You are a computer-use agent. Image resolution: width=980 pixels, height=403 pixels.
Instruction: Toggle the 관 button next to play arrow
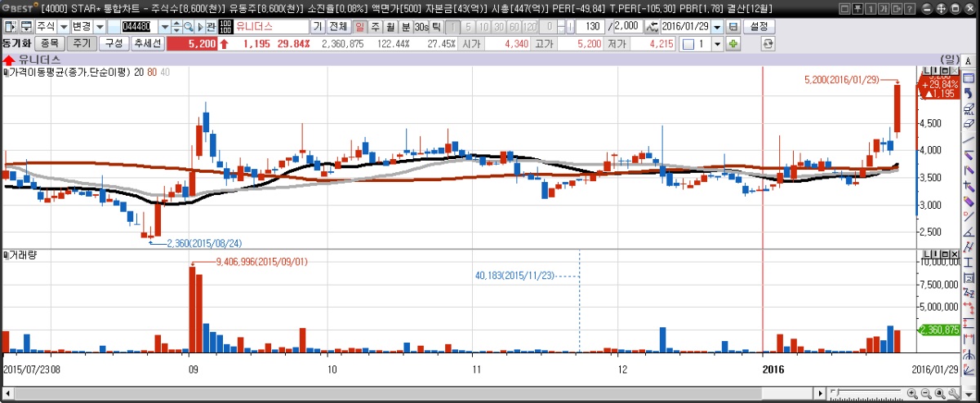pyautogui.click(x=211, y=27)
